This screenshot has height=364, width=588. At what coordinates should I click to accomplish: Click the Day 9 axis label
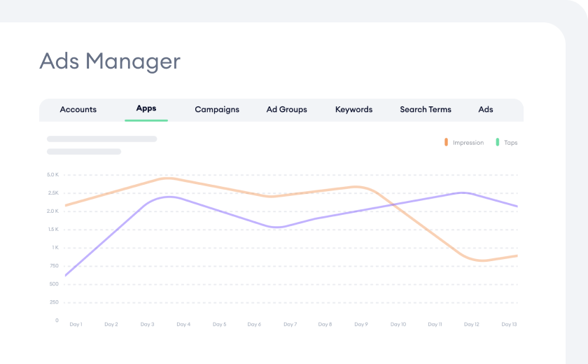360,324
